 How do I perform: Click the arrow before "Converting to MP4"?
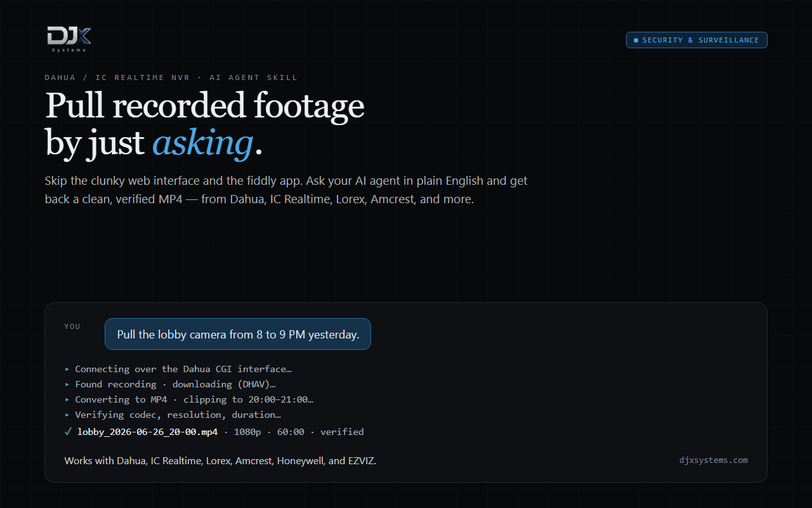pyautogui.click(x=67, y=399)
